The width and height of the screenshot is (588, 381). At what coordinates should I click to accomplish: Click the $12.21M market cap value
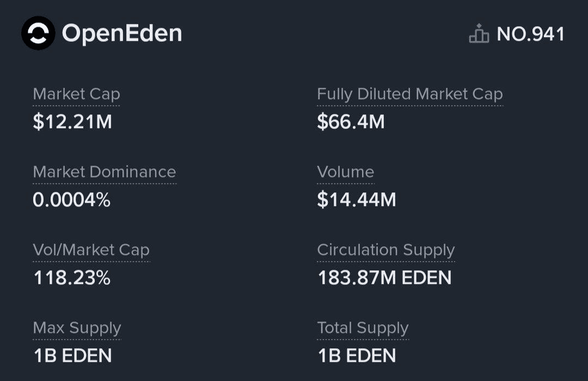[x=72, y=122]
